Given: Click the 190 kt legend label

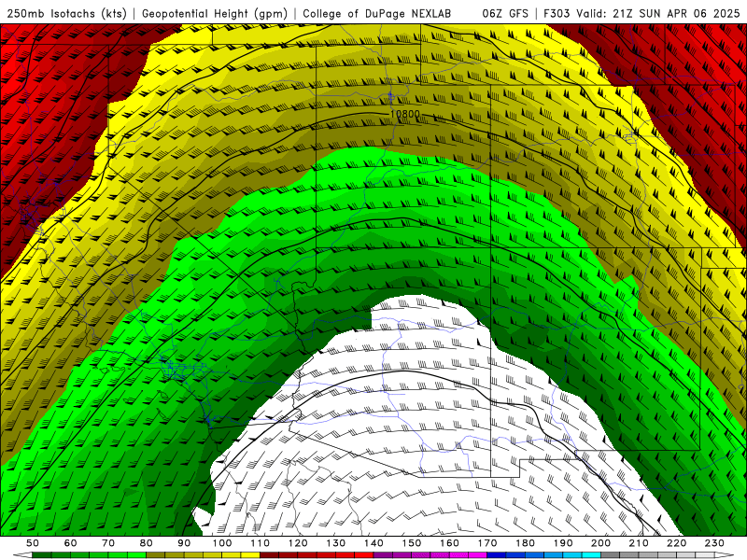Looking at the screenshot, I should coord(563,543).
